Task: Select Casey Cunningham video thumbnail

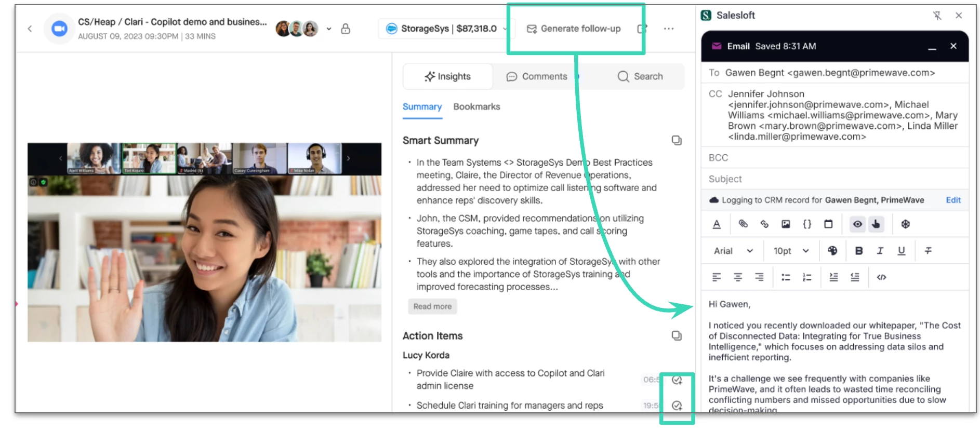Action: (259, 158)
